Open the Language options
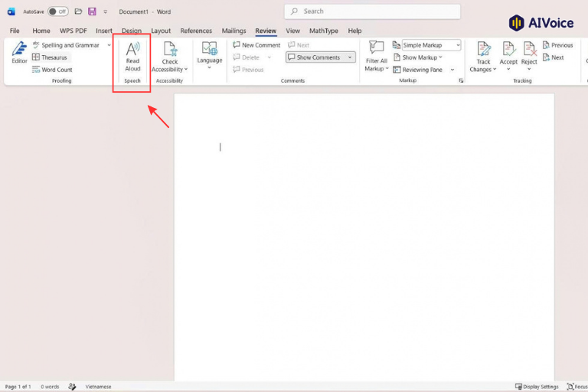This screenshot has height=392, width=588. point(210,55)
